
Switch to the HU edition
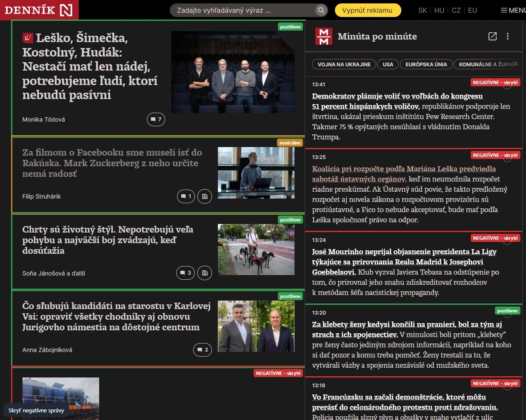pos(439,10)
